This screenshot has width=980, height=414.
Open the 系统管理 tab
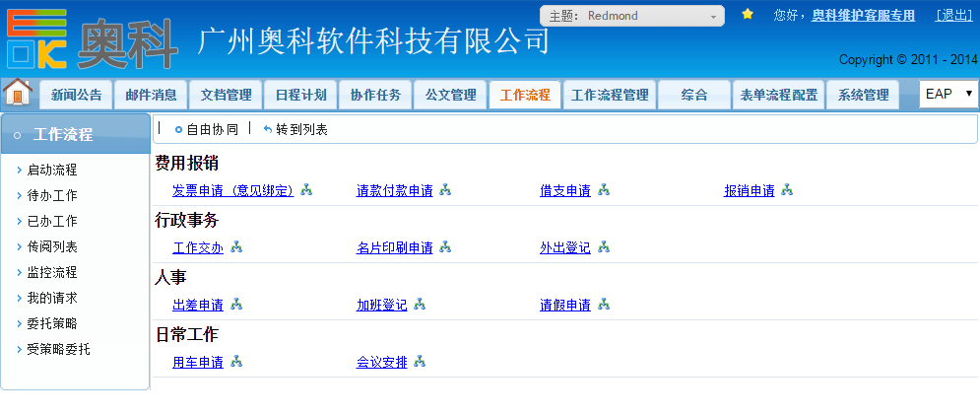863,95
